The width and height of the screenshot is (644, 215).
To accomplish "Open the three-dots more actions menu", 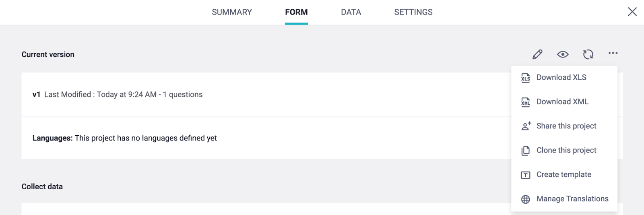I will [x=613, y=53].
